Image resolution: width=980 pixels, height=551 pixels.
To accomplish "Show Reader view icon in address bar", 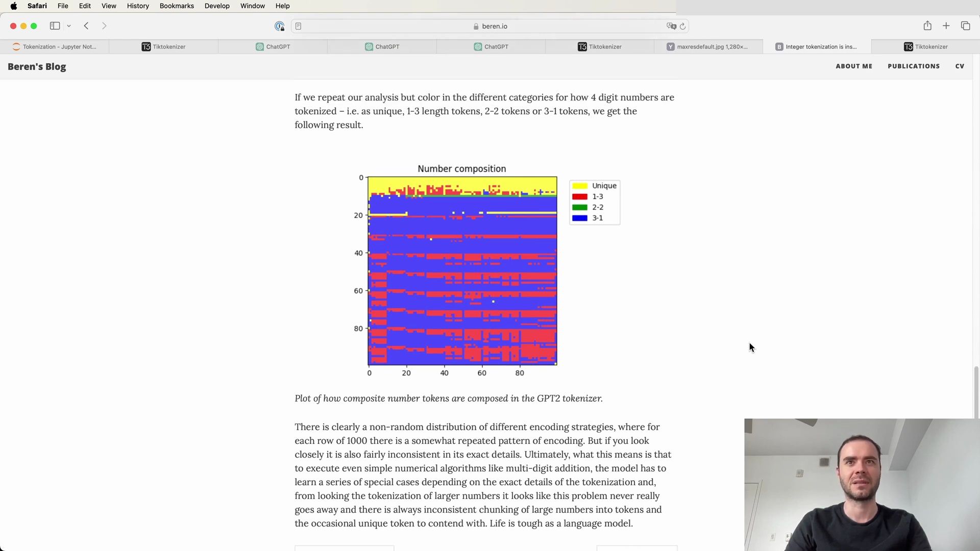I will click(x=299, y=26).
